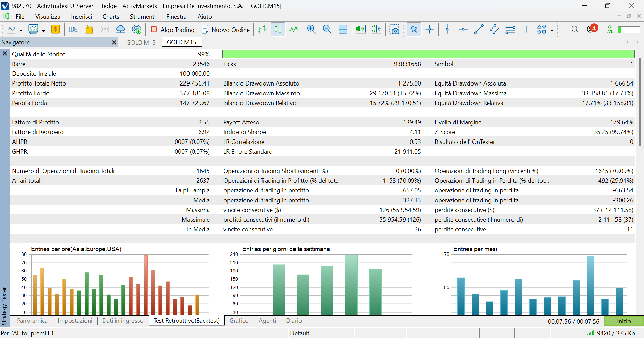
Task: Expand the chart type dropdown arrow
Action: pos(21,30)
